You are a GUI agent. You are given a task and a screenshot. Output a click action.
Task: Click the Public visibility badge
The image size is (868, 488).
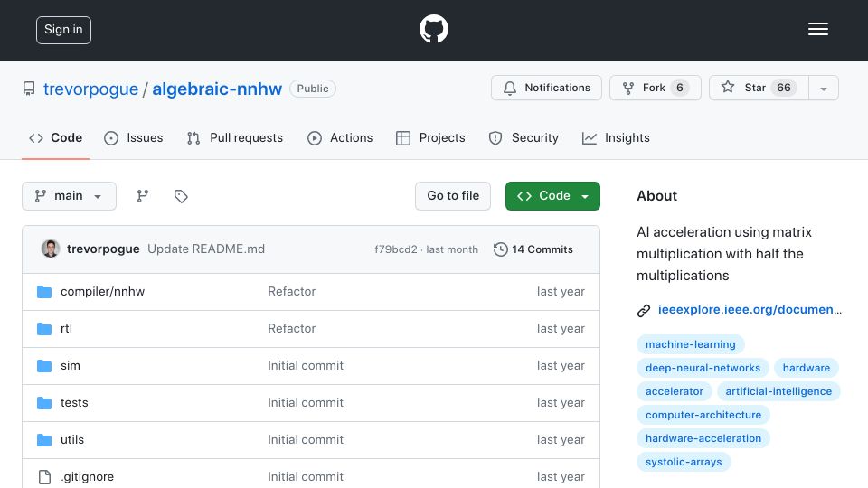(313, 89)
